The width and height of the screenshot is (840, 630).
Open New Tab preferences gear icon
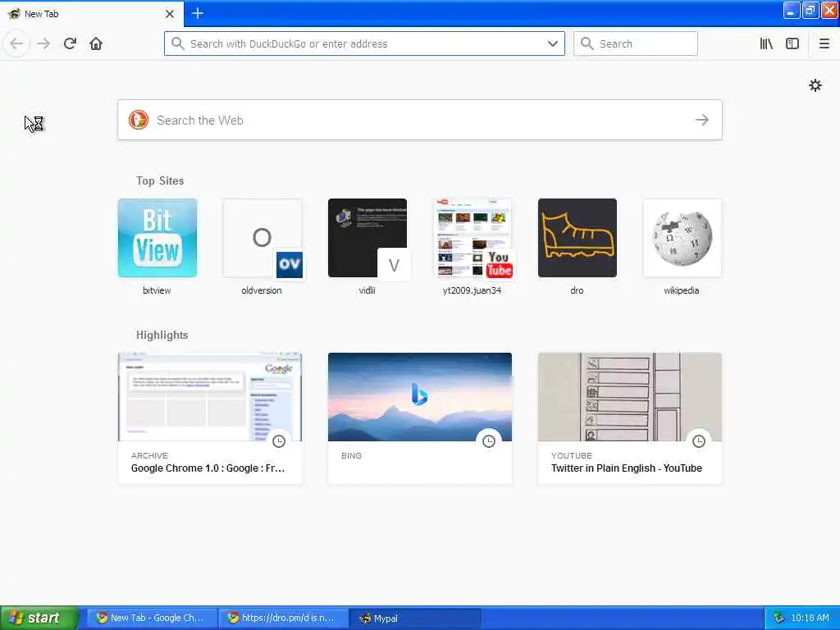[815, 85]
